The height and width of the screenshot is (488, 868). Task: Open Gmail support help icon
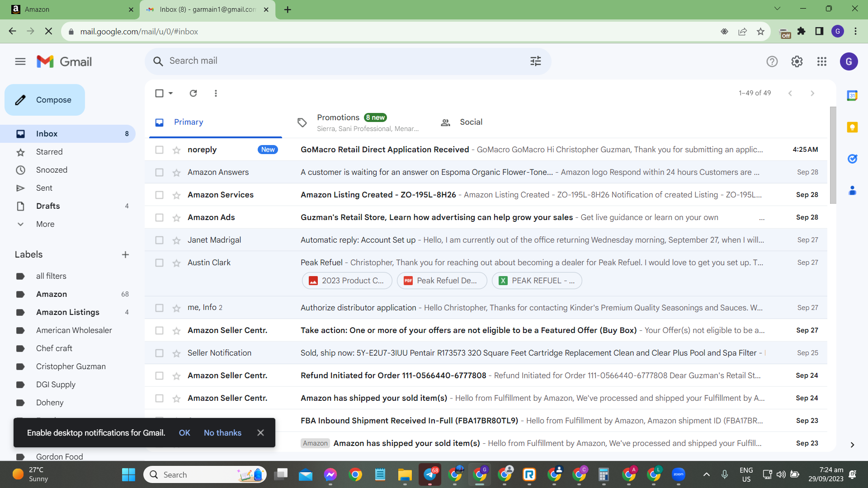(x=772, y=61)
